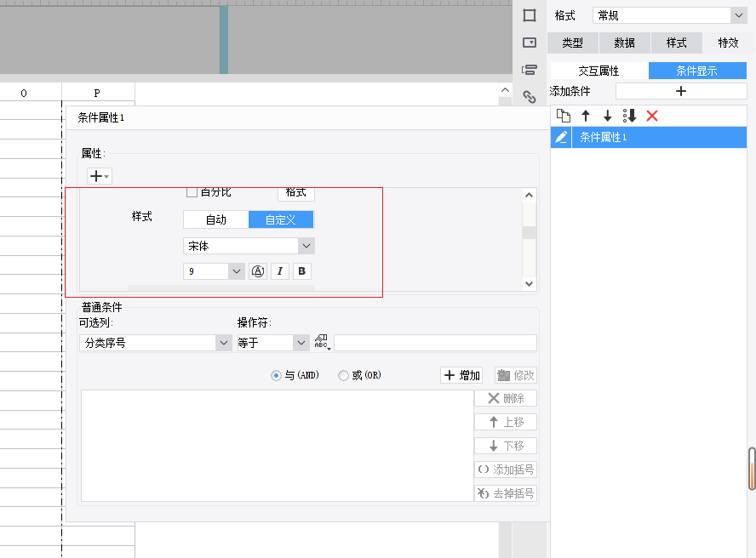Image resolution: width=756 pixels, height=558 pixels.
Task: Select the 自动 style option
Action: click(x=215, y=219)
